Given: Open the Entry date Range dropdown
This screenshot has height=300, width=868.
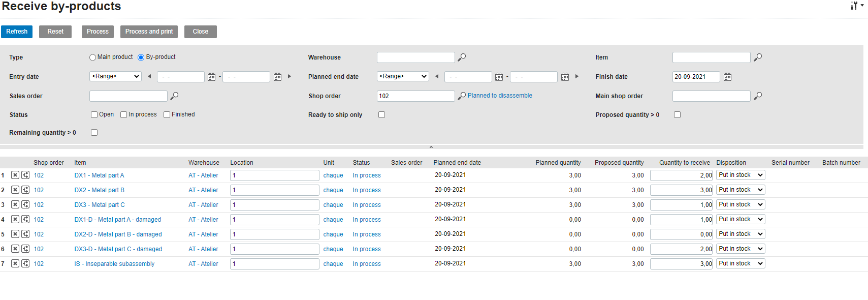Looking at the screenshot, I should [115, 76].
